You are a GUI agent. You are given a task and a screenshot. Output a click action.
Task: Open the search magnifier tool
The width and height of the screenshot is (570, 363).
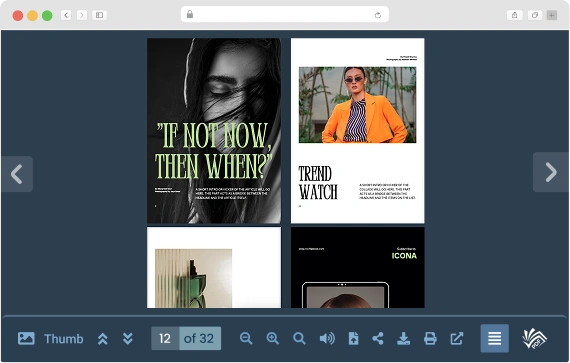[299, 338]
